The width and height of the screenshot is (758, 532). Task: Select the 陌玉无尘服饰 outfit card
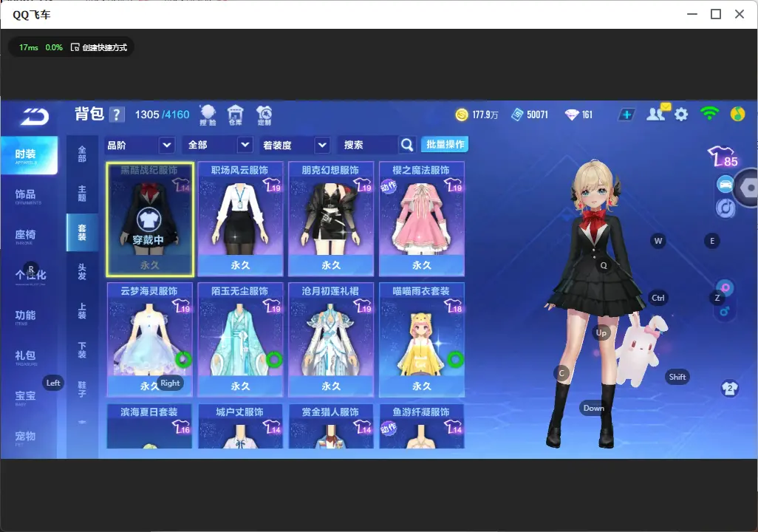pos(240,339)
